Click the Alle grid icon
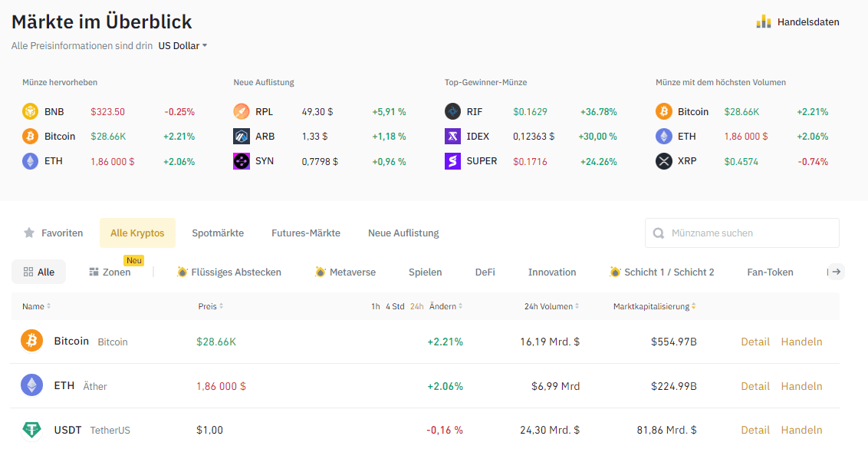The width and height of the screenshot is (868, 449). tap(28, 272)
